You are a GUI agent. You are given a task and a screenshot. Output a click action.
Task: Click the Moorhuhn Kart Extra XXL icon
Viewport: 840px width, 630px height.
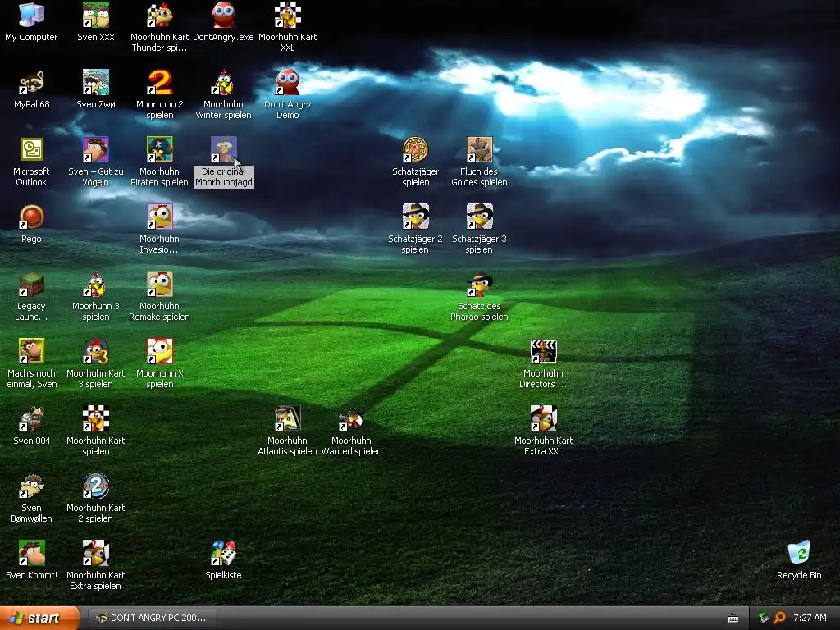(543, 419)
